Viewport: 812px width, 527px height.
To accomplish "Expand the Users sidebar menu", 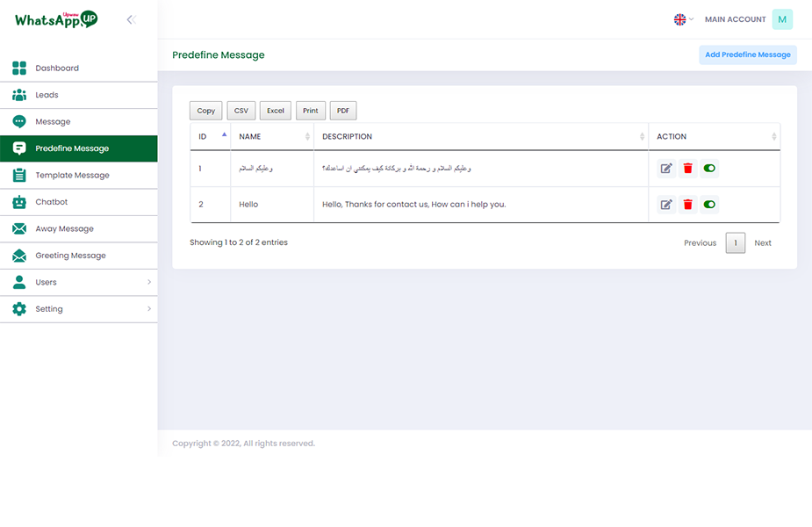I will 46,283.
